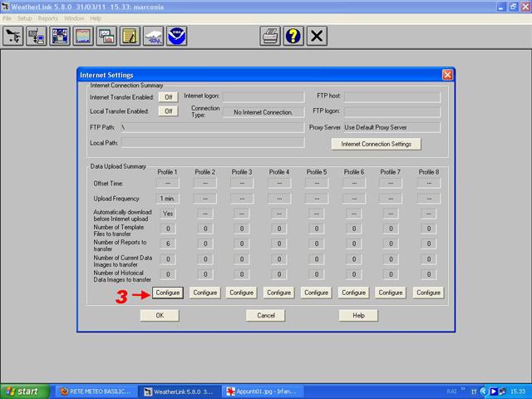
Task: Click Profile 1 Offset Time value
Action: (x=167, y=183)
